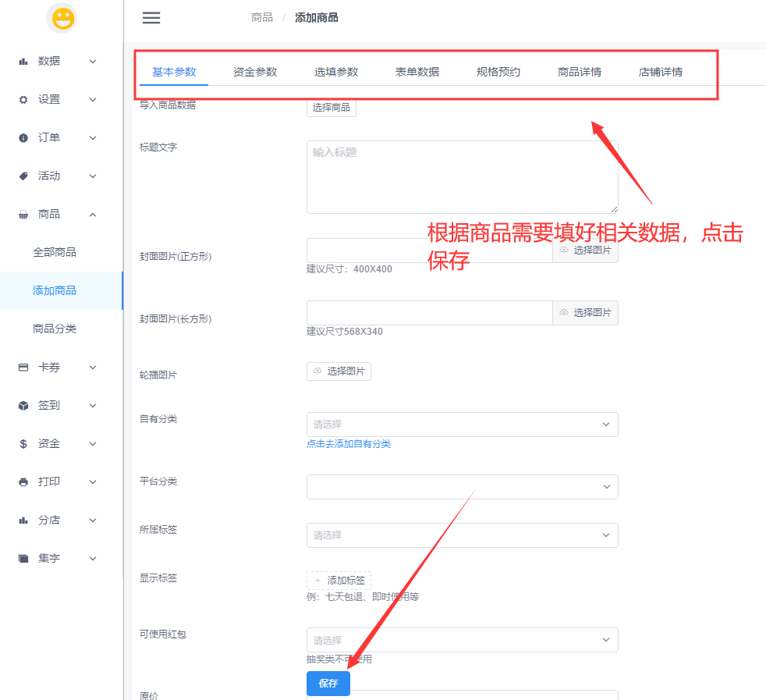
Task: Switch to the 基本参数 tab
Action: tap(174, 72)
